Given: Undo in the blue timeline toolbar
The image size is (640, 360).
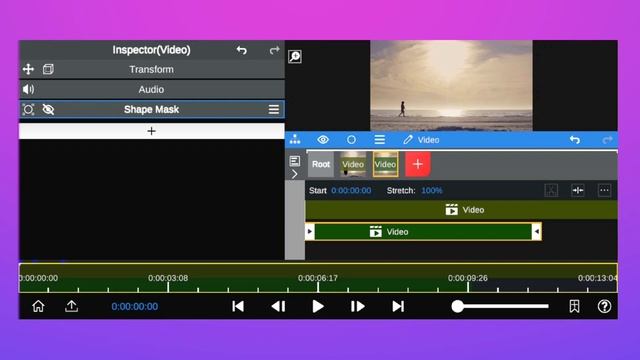Looking at the screenshot, I should 575,140.
